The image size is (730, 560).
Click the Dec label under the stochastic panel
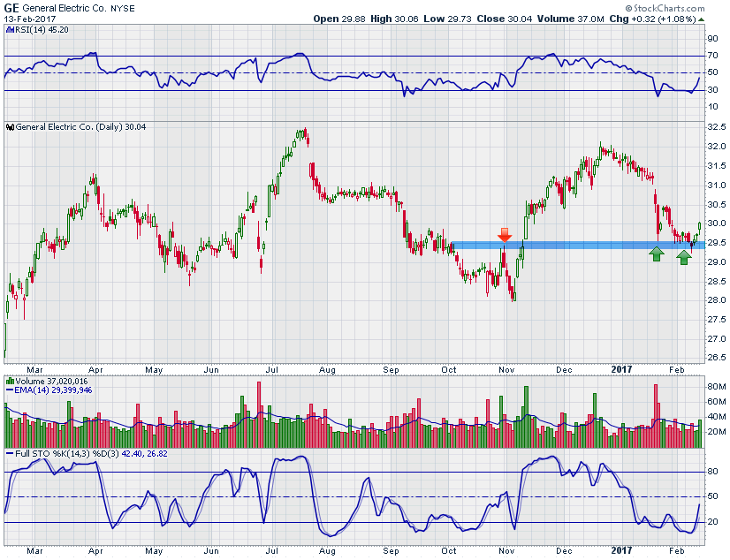[564, 551]
